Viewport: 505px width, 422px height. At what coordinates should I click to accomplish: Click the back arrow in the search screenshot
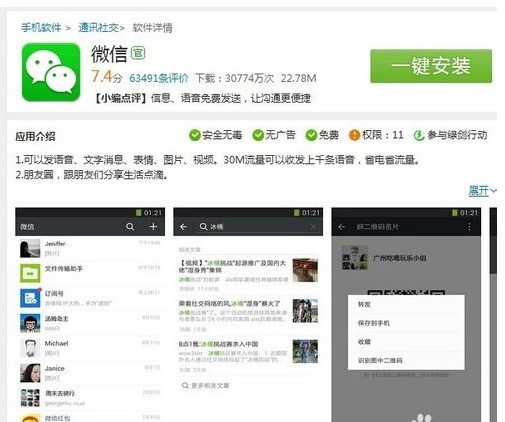[183, 227]
